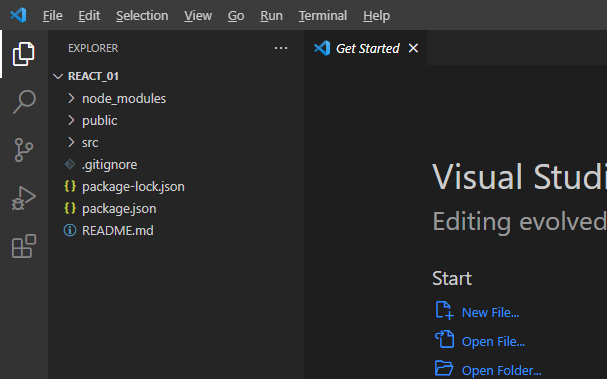Open the Run and Debug view icon

[24, 198]
